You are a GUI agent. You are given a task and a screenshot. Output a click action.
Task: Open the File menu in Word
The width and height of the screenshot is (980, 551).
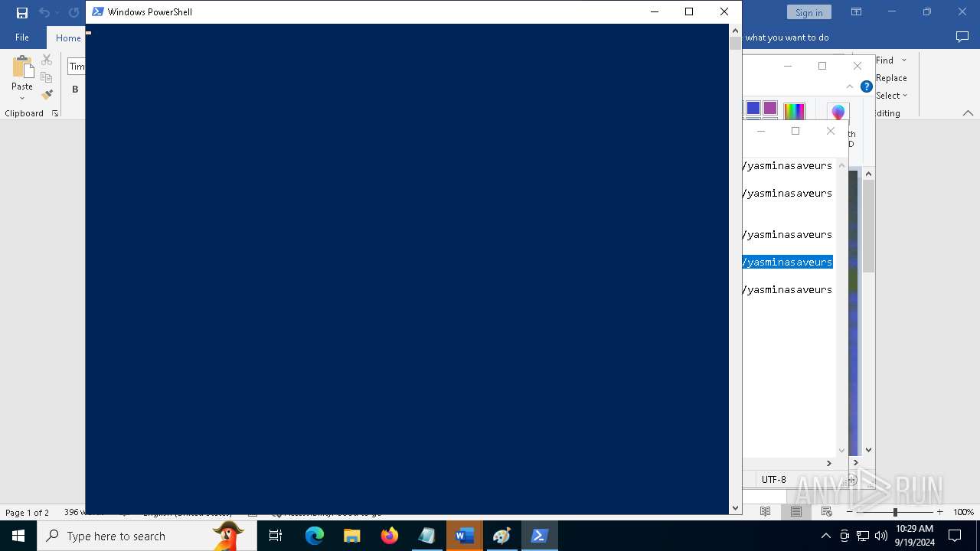click(22, 37)
